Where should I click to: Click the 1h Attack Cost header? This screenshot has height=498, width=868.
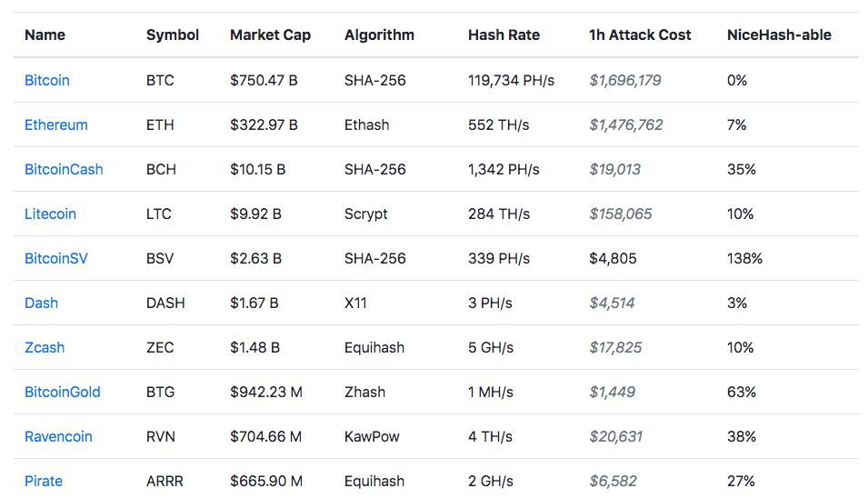[x=640, y=35]
